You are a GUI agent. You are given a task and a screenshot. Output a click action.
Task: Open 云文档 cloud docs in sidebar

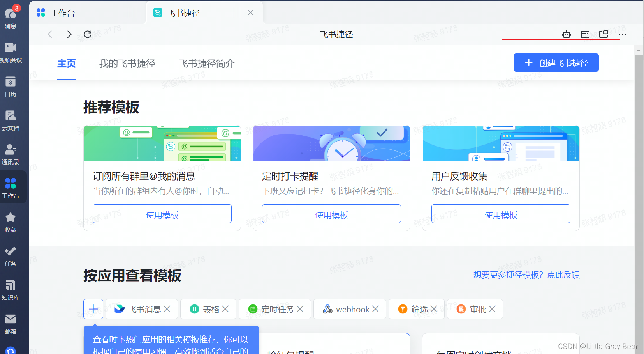[11, 120]
